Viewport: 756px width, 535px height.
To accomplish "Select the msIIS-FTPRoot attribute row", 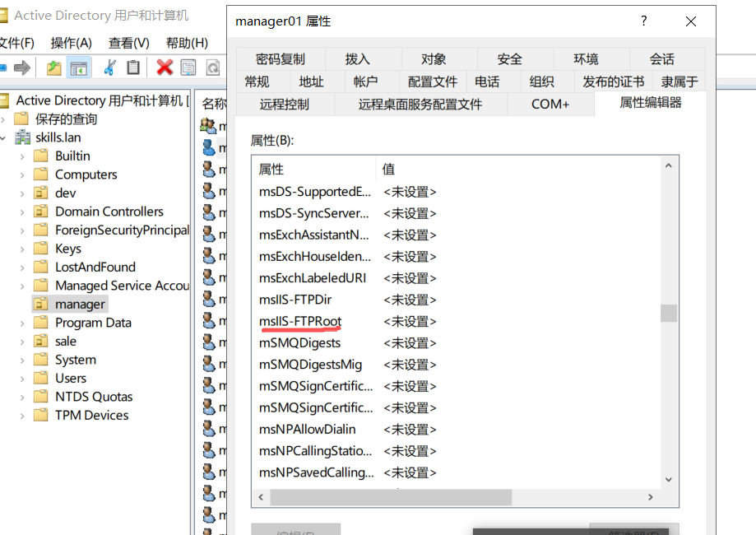I will (x=300, y=321).
